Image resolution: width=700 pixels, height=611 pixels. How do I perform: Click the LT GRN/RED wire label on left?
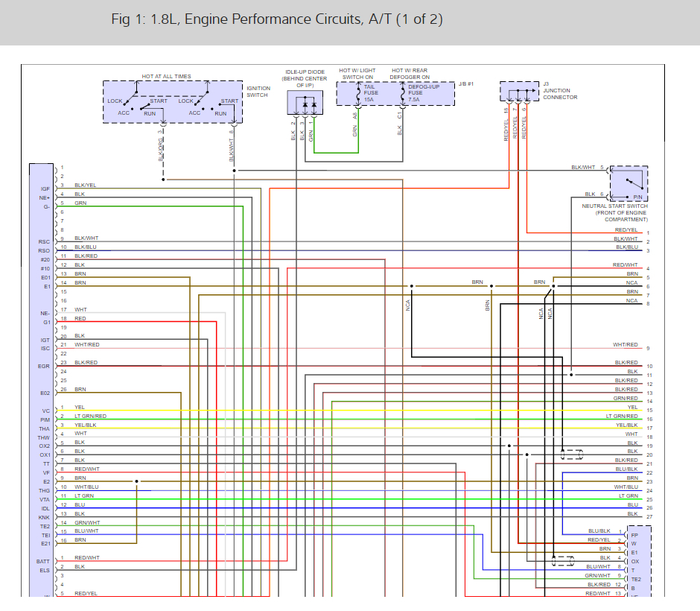tap(90, 416)
